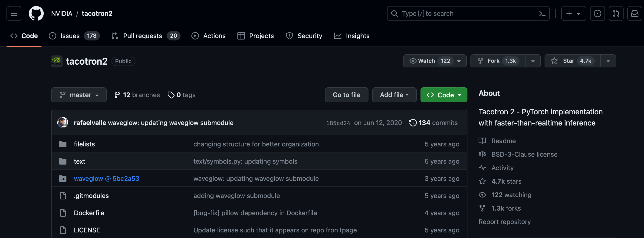Viewport: 644px width, 238px height.
Task: Open 'adding waveglow submodule' commit message
Action: (x=237, y=196)
